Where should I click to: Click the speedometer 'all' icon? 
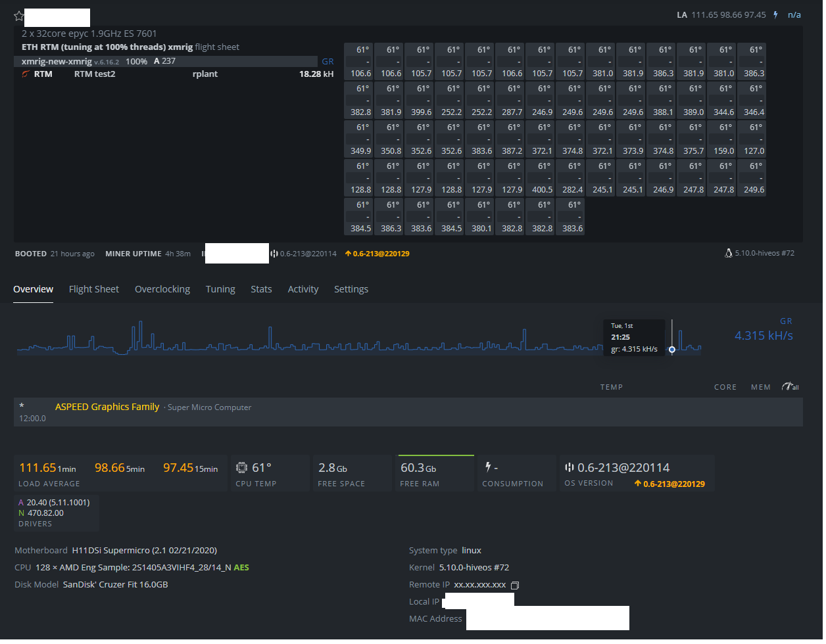click(790, 387)
